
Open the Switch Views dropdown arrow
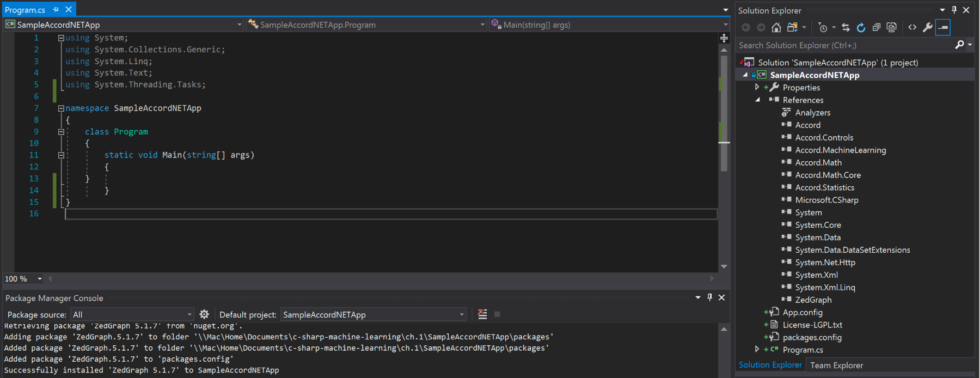(804, 27)
